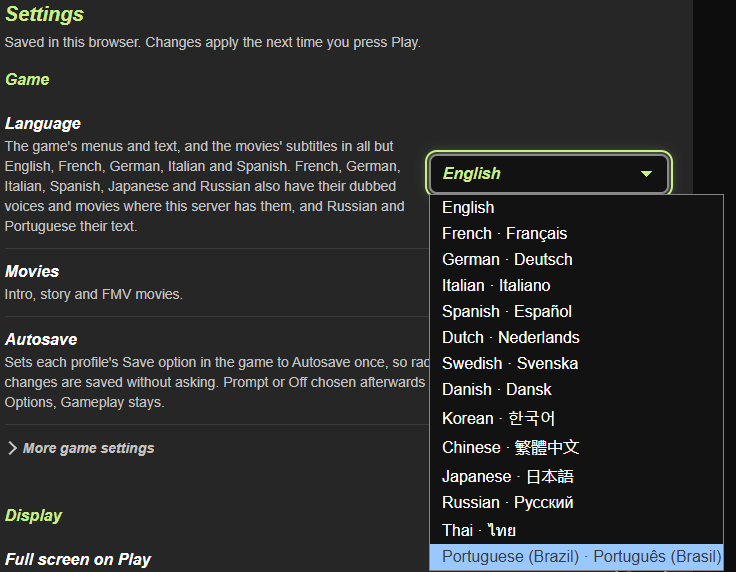Choose Spanish · Español option
Image resolution: width=736 pixels, height=572 pixels.
click(x=576, y=311)
